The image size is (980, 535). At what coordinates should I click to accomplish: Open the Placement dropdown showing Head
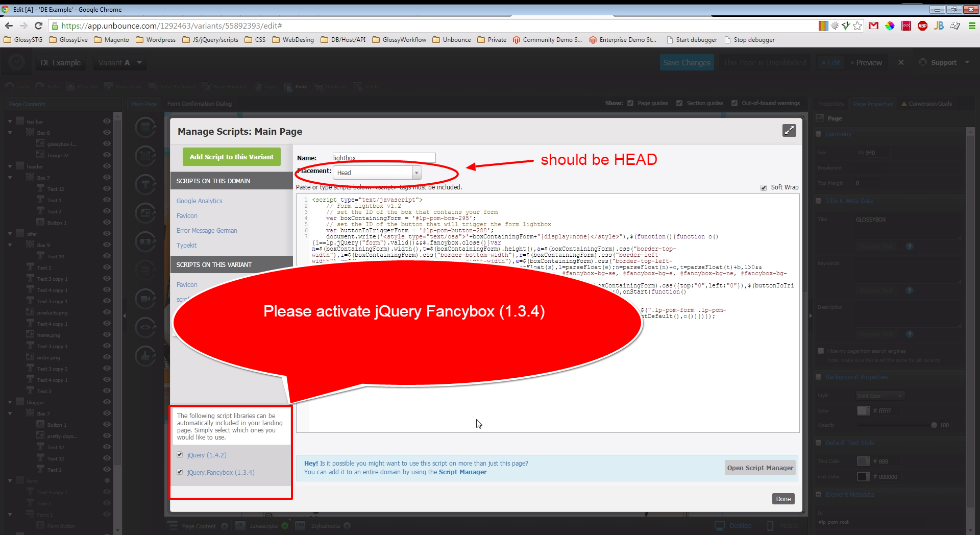(x=377, y=173)
